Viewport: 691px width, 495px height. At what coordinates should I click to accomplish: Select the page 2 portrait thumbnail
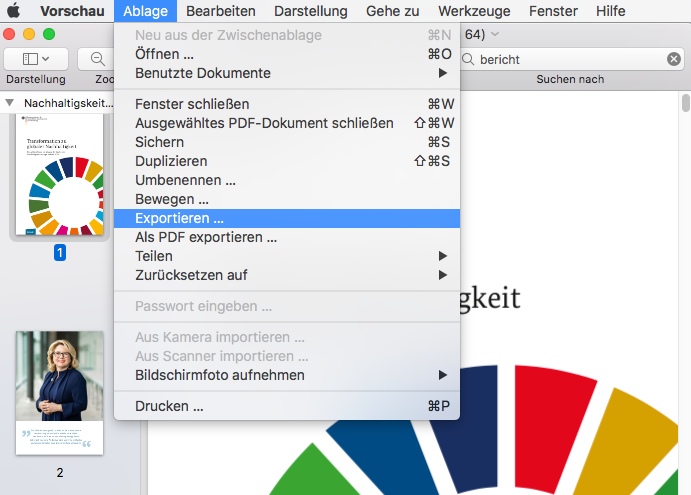[x=59, y=392]
